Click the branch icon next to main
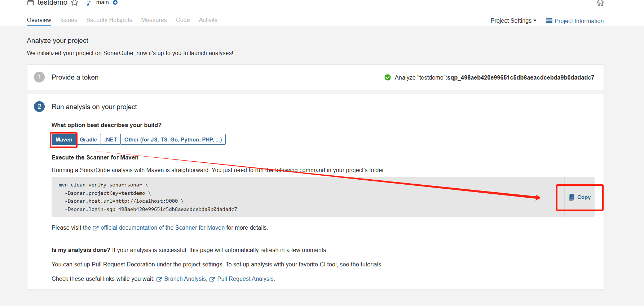Screen dimensions: 644x306 coord(89,3)
